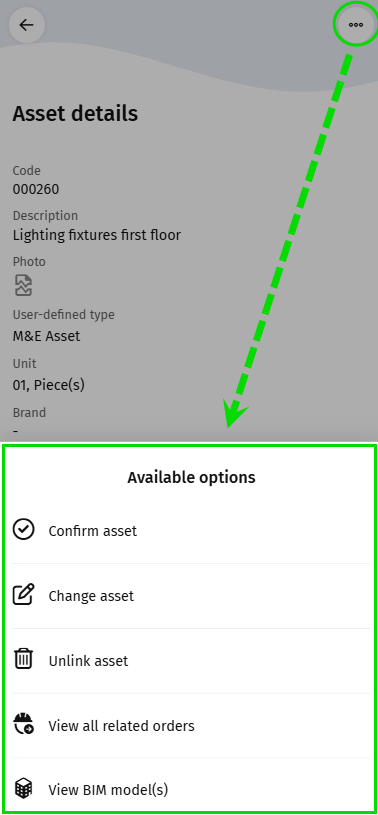Open "View all related orders"
378x815 pixels.
pyautogui.click(x=192, y=726)
